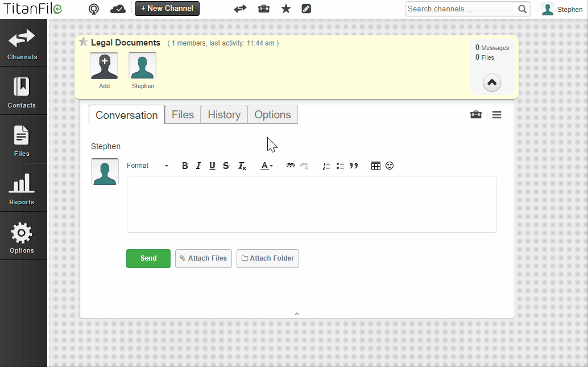Collapse the channel header with the chevron circle
The height and width of the screenshot is (367, 588).
point(491,83)
